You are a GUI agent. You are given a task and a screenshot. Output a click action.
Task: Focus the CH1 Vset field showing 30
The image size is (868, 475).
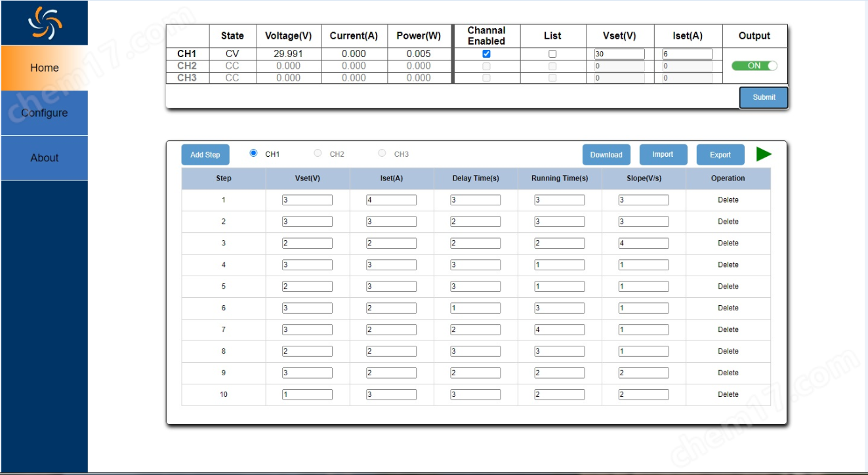619,54
